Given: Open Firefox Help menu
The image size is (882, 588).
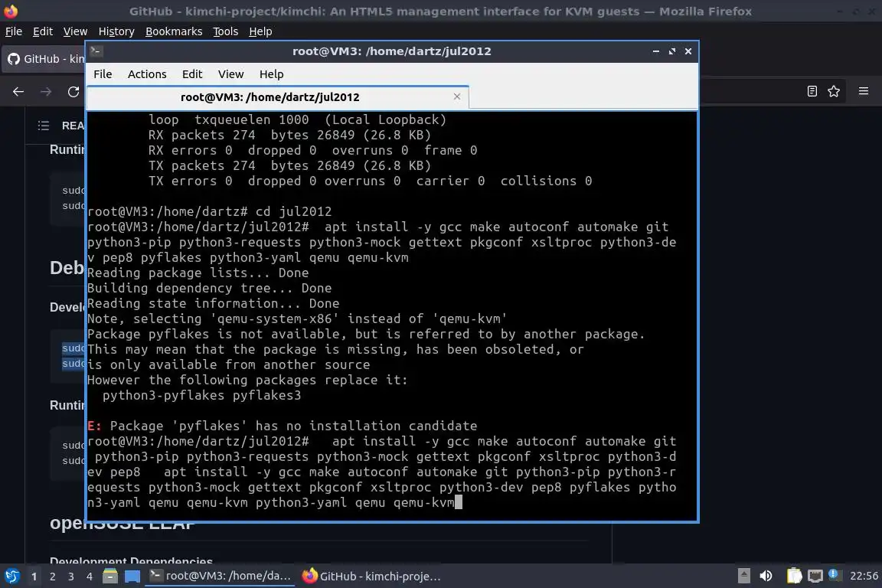Looking at the screenshot, I should tap(260, 31).
